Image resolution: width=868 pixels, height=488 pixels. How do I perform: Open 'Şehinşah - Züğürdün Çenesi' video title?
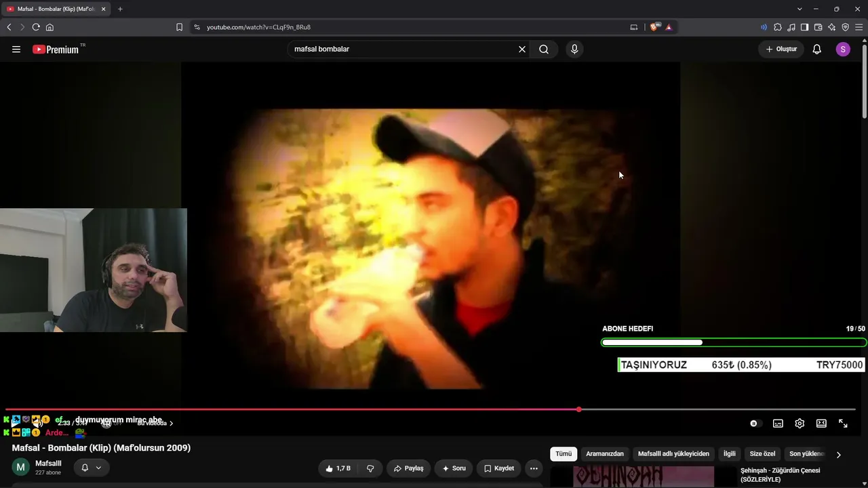[x=780, y=475]
